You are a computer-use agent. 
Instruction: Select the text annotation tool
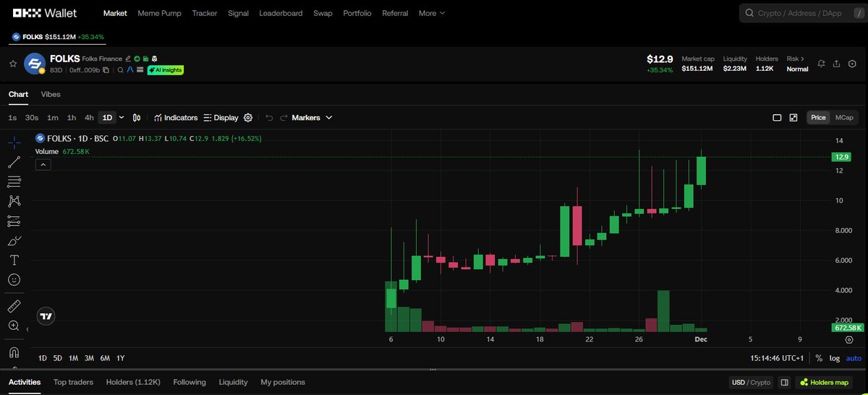click(x=14, y=260)
